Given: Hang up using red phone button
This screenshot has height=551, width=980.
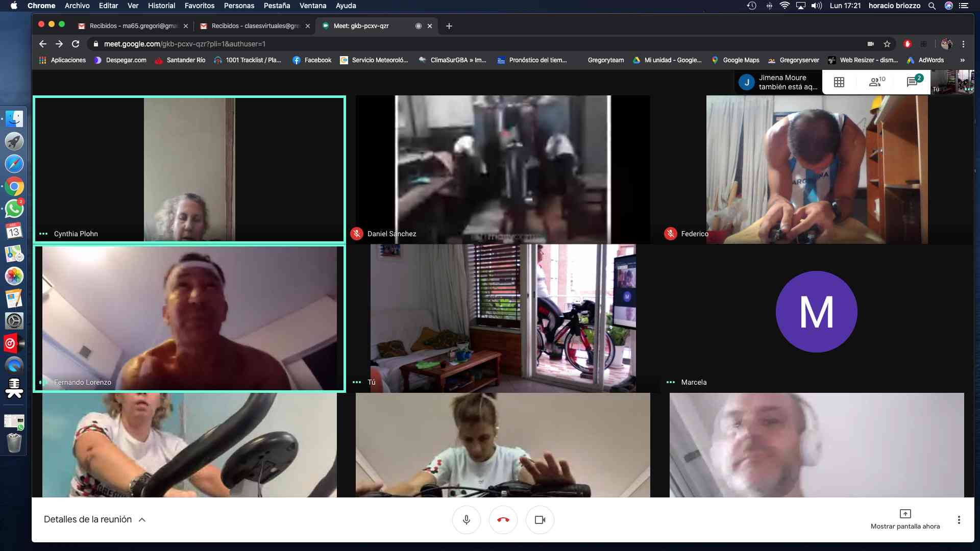Looking at the screenshot, I should [503, 520].
